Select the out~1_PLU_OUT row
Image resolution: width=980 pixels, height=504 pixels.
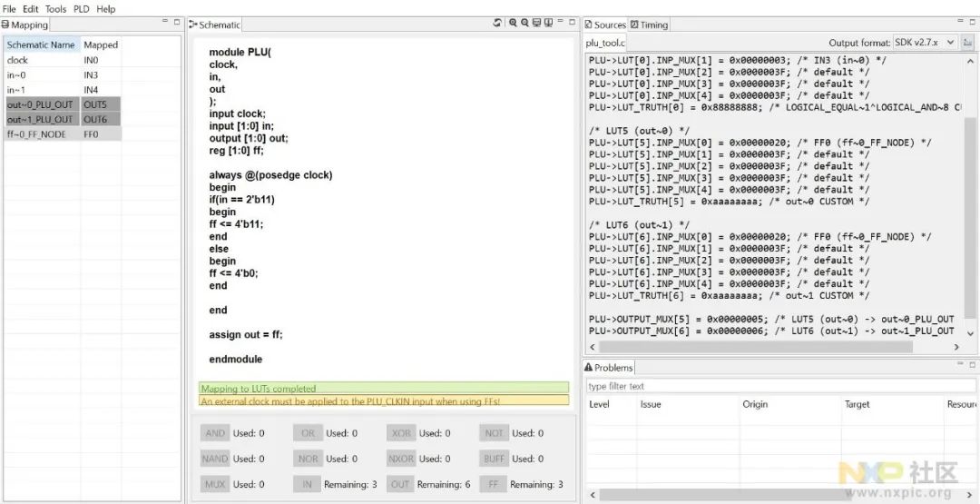[63, 119]
